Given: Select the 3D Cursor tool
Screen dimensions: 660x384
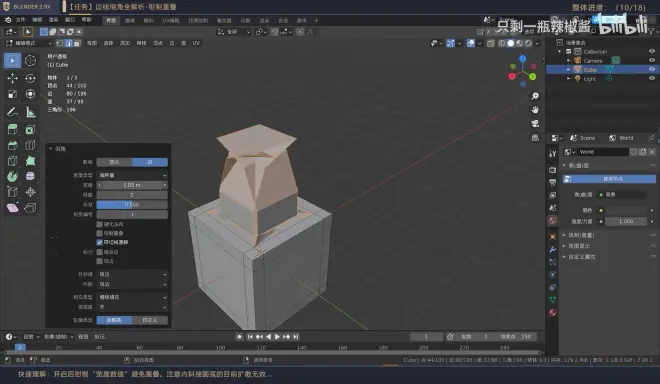Looking at the screenshot, I should click(x=30, y=61).
